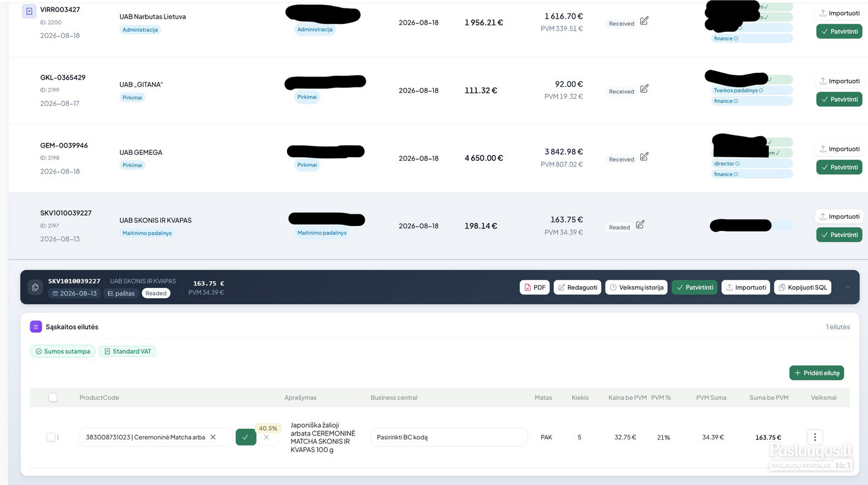This screenshot has height=485, width=868.
Task: Clear the Ceremoninė Matcha product code selection
Action: pyautogui.click(x=213, y=437)
